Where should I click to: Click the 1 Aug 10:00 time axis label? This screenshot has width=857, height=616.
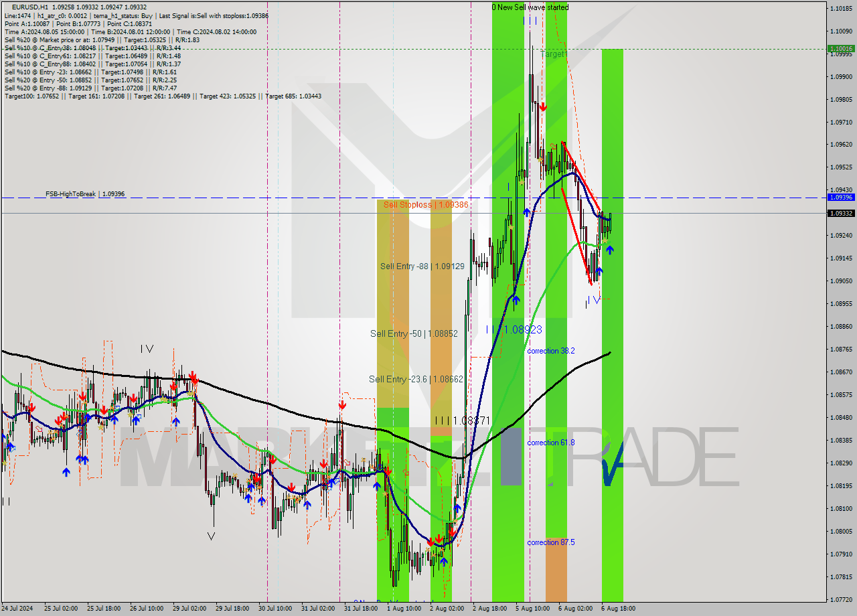tap(404, 609)
